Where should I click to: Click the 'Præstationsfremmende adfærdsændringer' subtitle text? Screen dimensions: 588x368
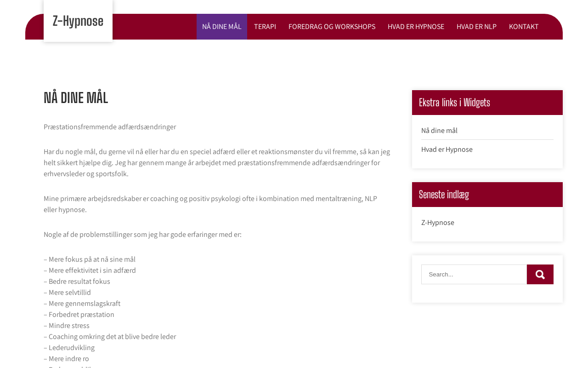110,127
